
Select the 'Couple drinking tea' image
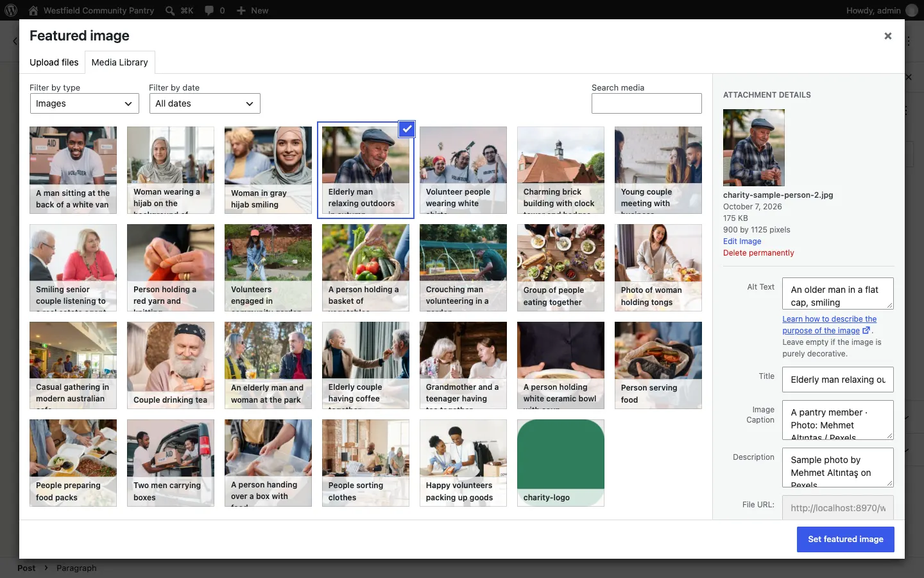click(x=171, y=365)
